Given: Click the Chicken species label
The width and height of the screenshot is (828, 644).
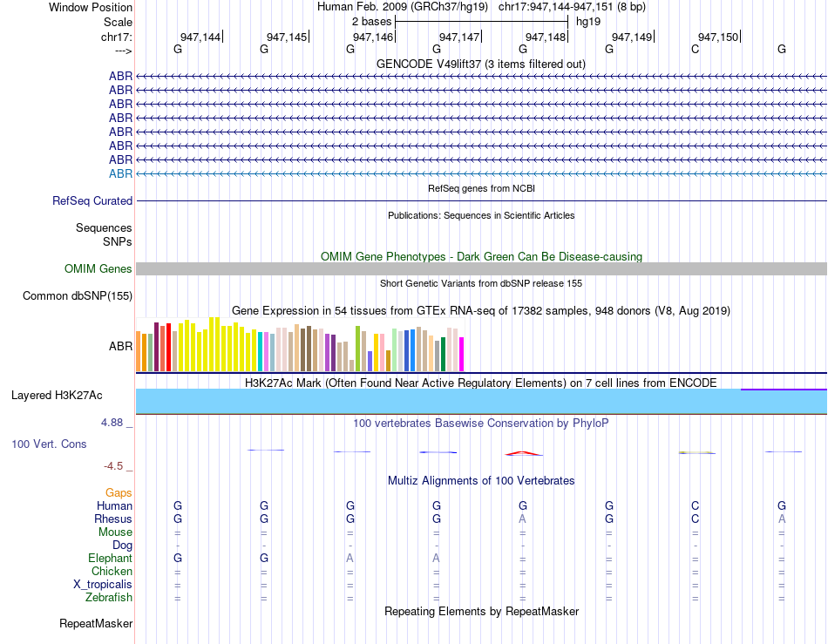Looking at the screenshot, I should point(112,571).
